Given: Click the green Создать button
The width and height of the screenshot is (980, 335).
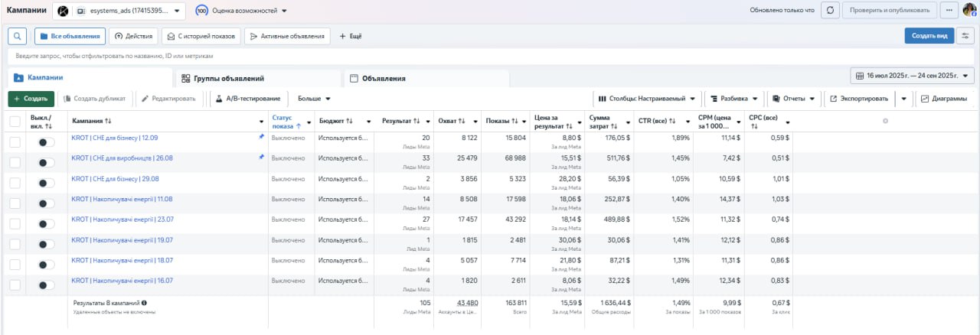Looking at the screenshot, I should [31, 99].
